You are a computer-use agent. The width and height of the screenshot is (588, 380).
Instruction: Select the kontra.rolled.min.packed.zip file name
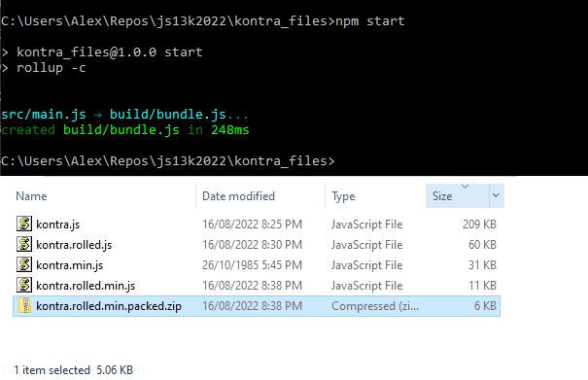click(x=109, y=306)
